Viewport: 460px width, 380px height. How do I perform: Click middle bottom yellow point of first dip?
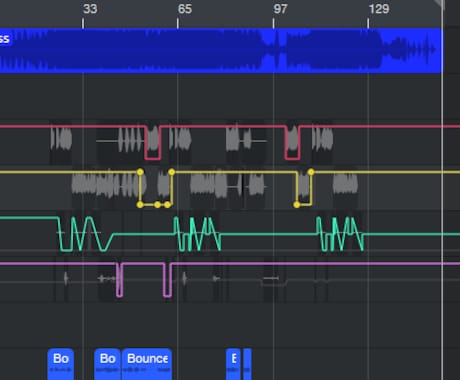157,205
